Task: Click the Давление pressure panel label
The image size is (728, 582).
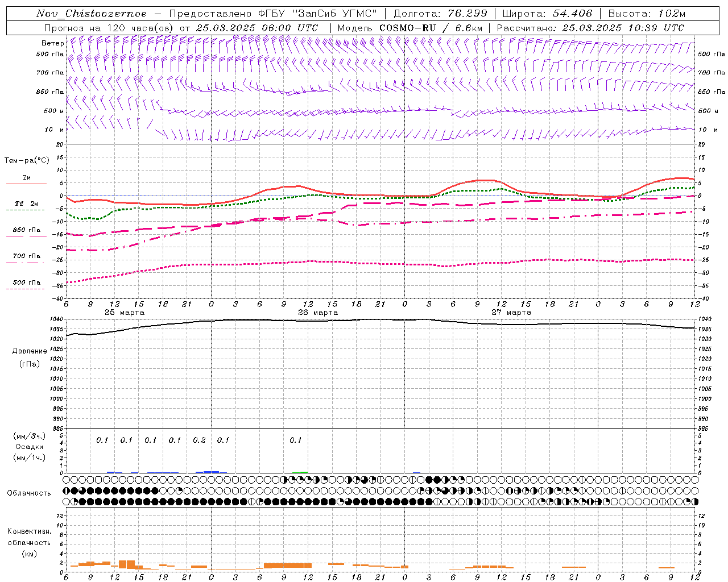Action: (x=30, y=351)
